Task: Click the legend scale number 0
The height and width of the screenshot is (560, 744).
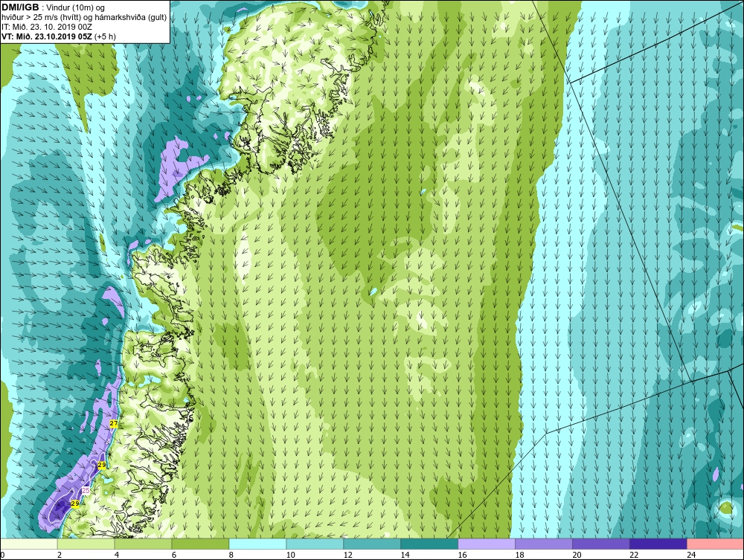Action: pyautogui.click(x=2, y=555)
